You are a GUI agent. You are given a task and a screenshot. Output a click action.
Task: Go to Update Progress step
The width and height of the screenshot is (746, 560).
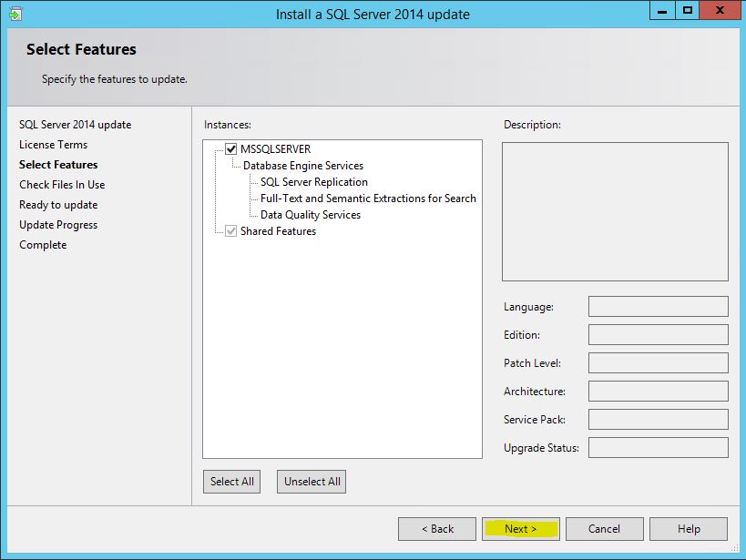(x=58, y=225)
